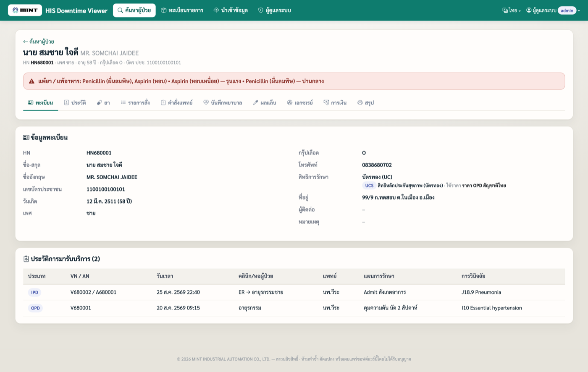
Task: Click birthdate 12 มี.ค. 2511 (58 ปี)
Action: click(x=109, y=202)
